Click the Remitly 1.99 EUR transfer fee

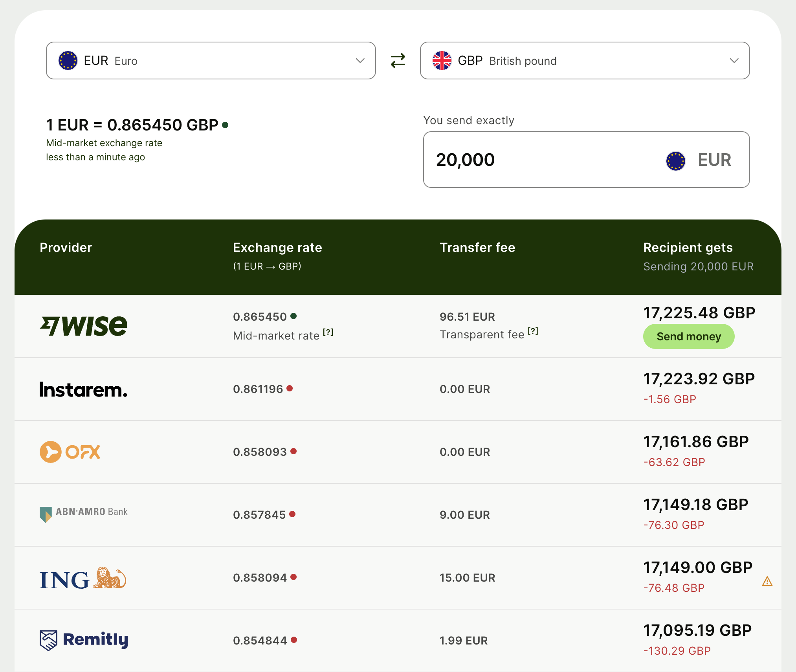click(x=463, y=641)
